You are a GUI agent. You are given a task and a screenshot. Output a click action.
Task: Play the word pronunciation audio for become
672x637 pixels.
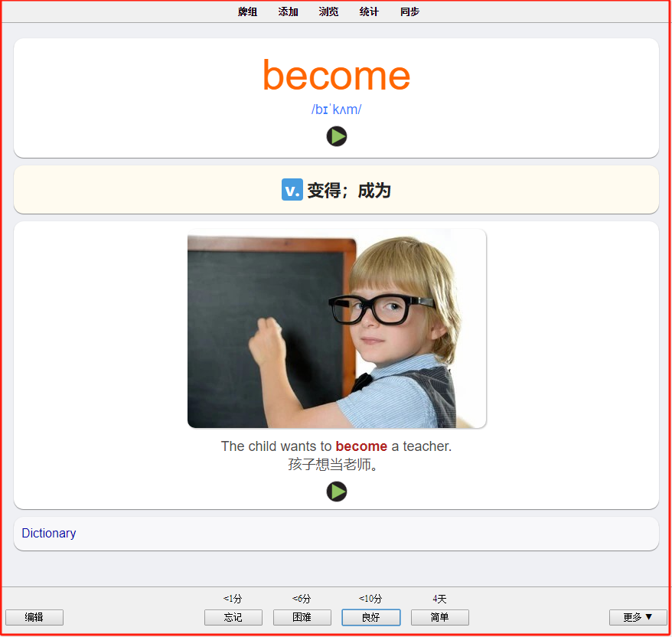pyautogui.click(x=337, y=136)
